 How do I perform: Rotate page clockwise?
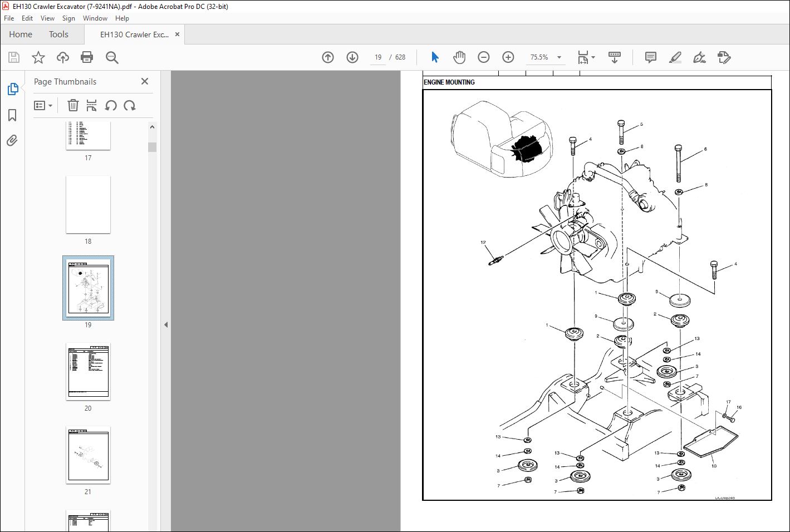(130, 105)
